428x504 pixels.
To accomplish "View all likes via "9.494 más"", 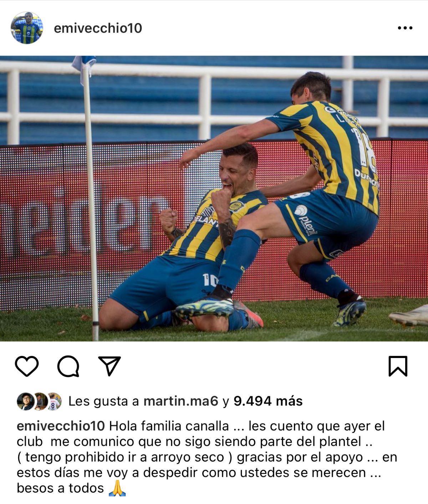I will 268,401.
